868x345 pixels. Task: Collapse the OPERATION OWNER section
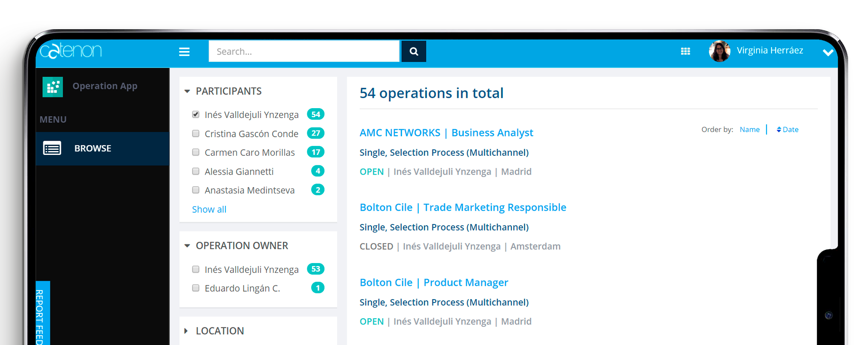pos(187,246)
